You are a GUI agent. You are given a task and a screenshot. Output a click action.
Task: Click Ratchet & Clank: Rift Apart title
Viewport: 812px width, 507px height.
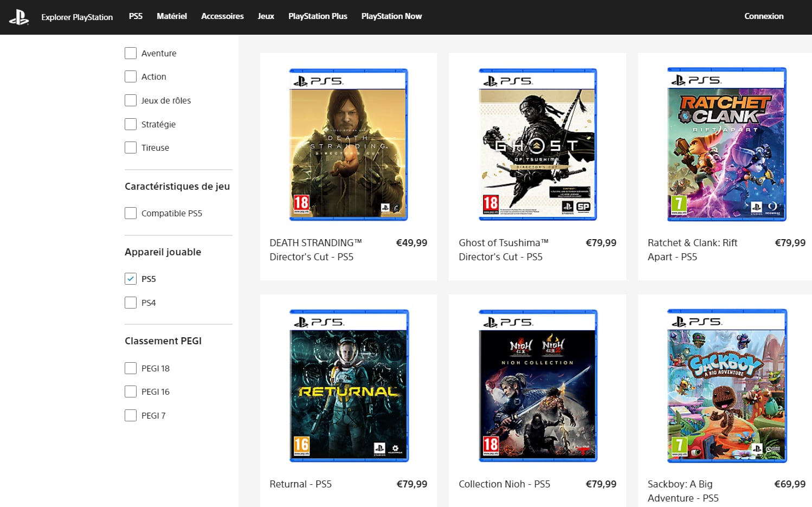[692, 250]
